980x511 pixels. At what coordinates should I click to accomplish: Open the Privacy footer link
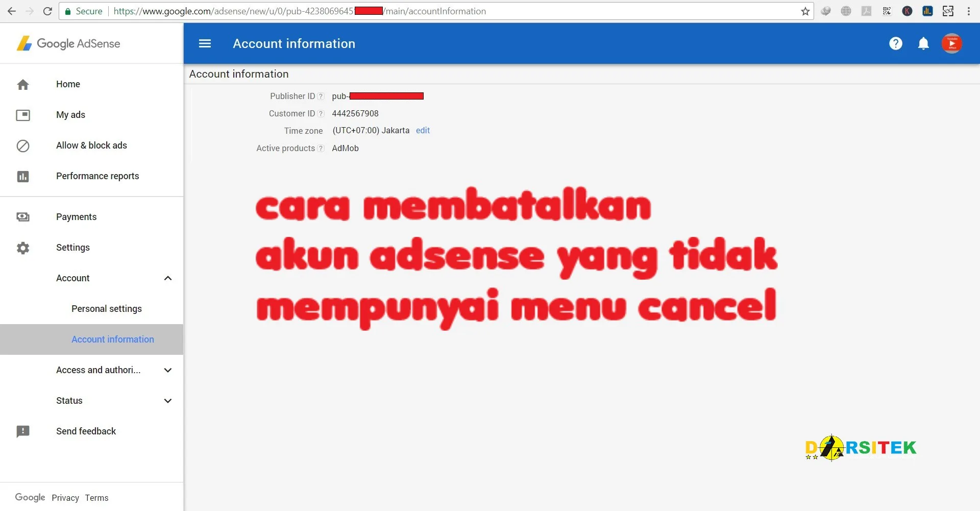tap(65, 498)
